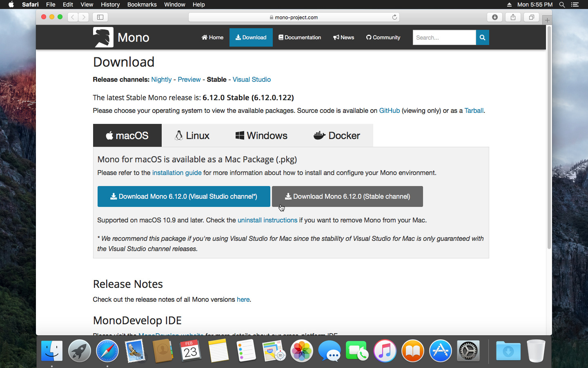Follow the installation guide link
Image resolution: width=588 pixels, height=368 pixels.
177,173
